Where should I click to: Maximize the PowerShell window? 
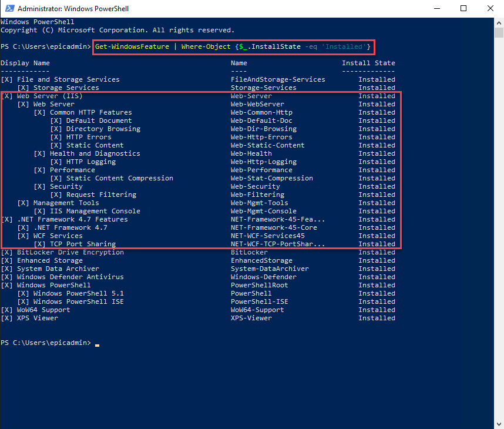463,8
